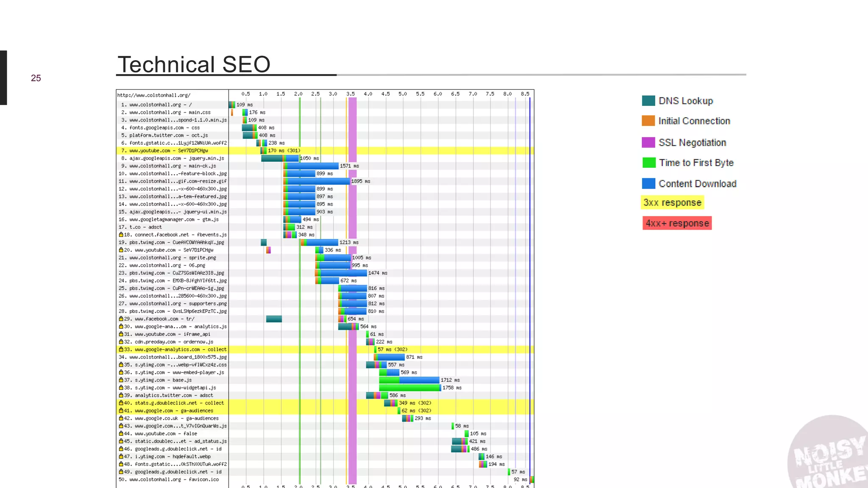The image size is (868, 488).
Task: Click the 2.0 second marker on top axis
Action: pos(298,94)
